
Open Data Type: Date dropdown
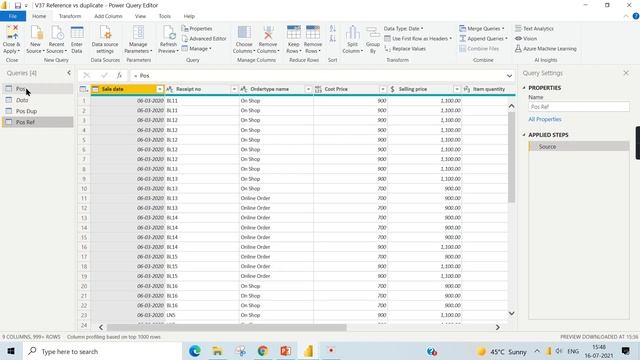pyautogui.click(x=403, y=29)
